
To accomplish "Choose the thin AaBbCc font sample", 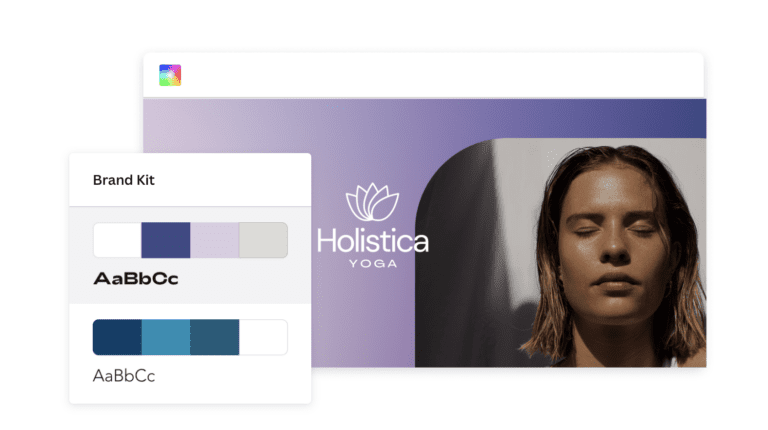I will pyautogui.click(x=124, y=376).
